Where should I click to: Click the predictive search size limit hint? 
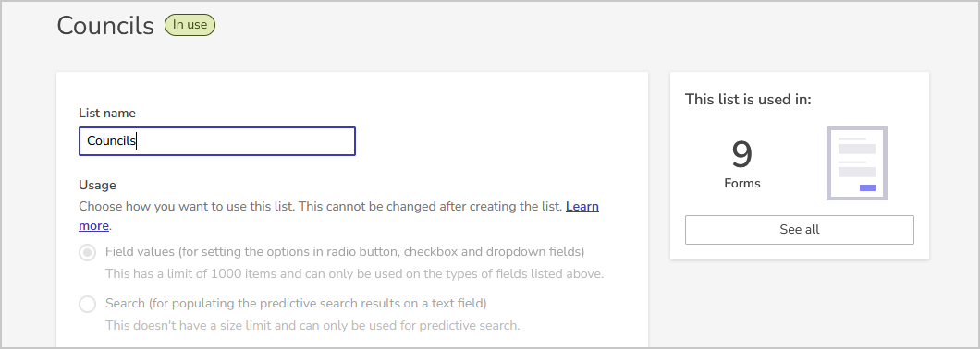(x=312, y=325)
